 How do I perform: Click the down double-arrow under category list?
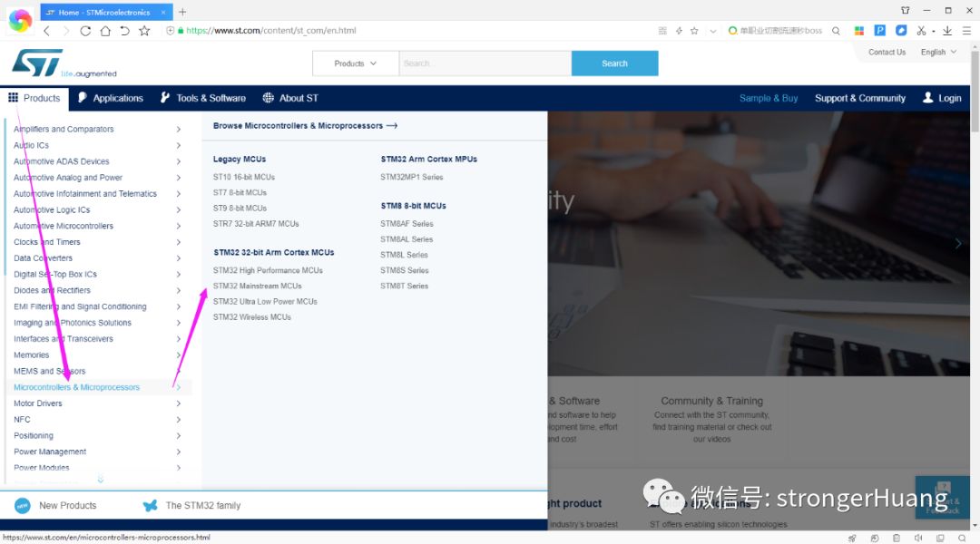[100, 479]
